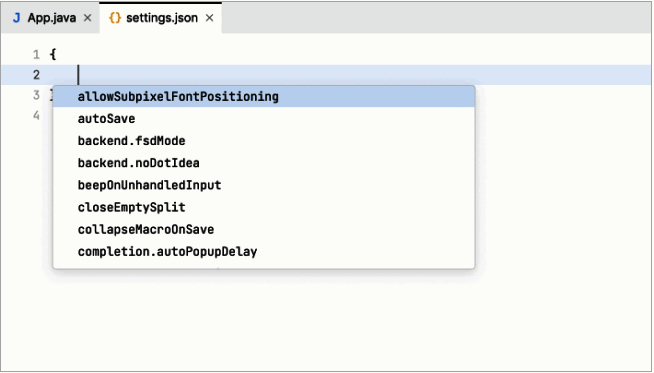This screenshot has width=654, height=373.
Task: Choose allowSubpixelFontPositioning completion
Action: tap(264, 96)
